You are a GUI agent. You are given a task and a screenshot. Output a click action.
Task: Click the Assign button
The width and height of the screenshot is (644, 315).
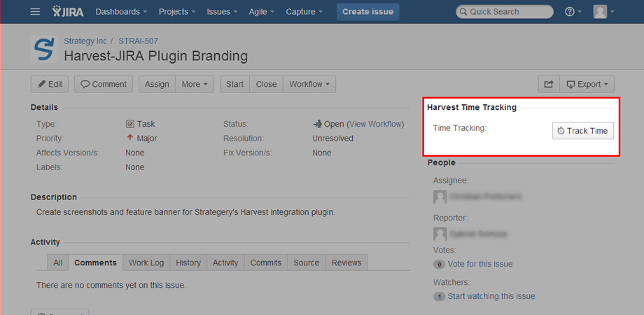[157, 84]
